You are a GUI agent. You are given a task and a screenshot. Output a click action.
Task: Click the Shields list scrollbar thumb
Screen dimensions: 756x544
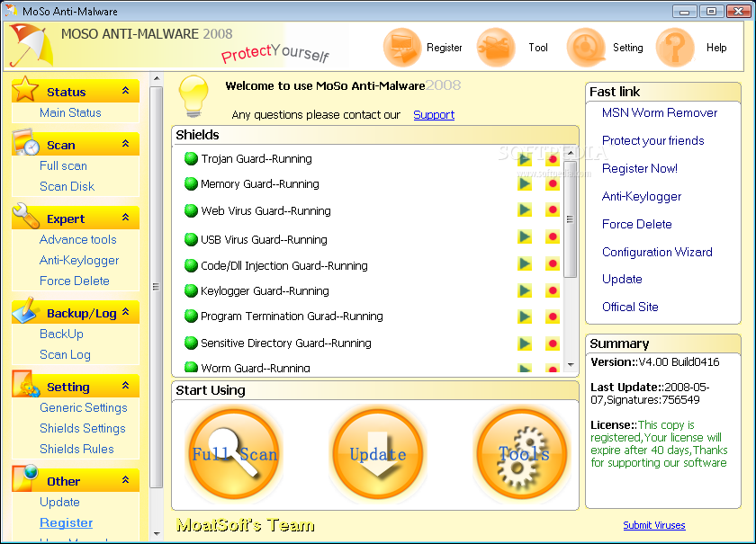tap(571, 219)
